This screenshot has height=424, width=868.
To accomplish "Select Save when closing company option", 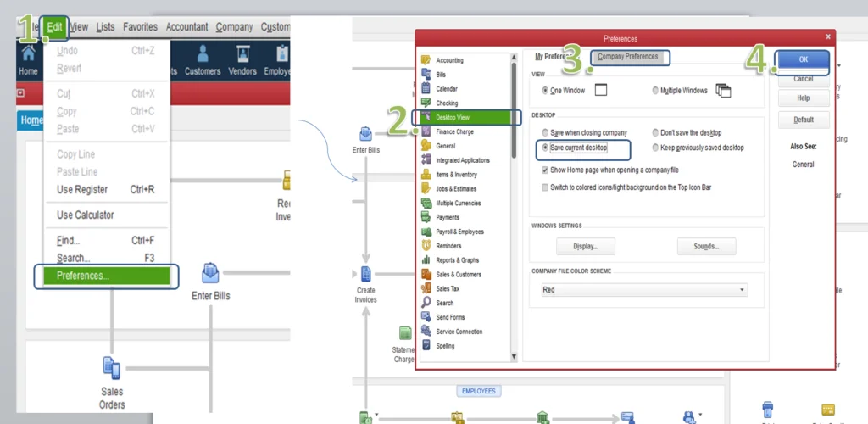I will pyautogui.click(x=545, y=133).
